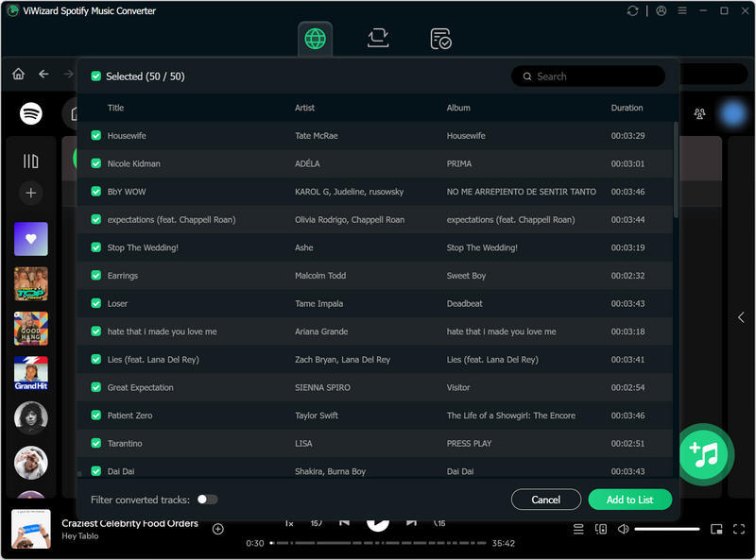Open the account profile icon in title bar
Screen dimensions: 756x560
point(661,10)
